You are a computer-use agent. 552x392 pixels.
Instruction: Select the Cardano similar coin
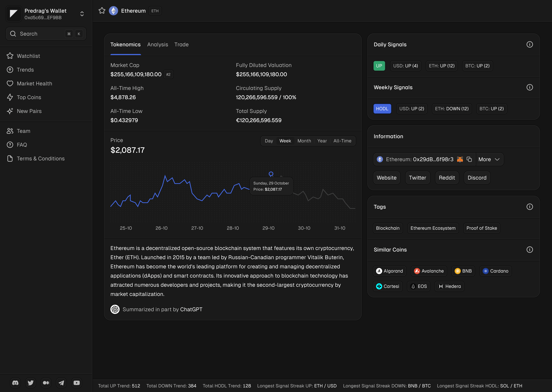pos(495,271)
